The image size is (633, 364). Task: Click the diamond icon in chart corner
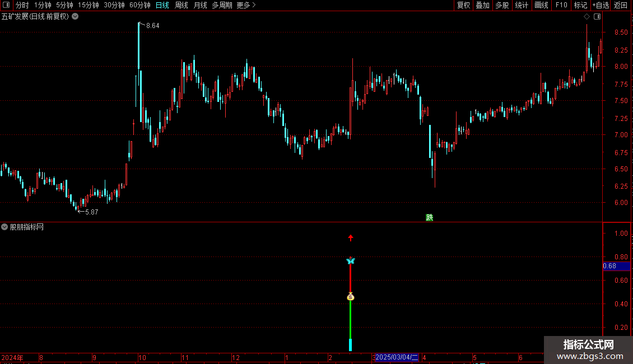pos(587,17)
